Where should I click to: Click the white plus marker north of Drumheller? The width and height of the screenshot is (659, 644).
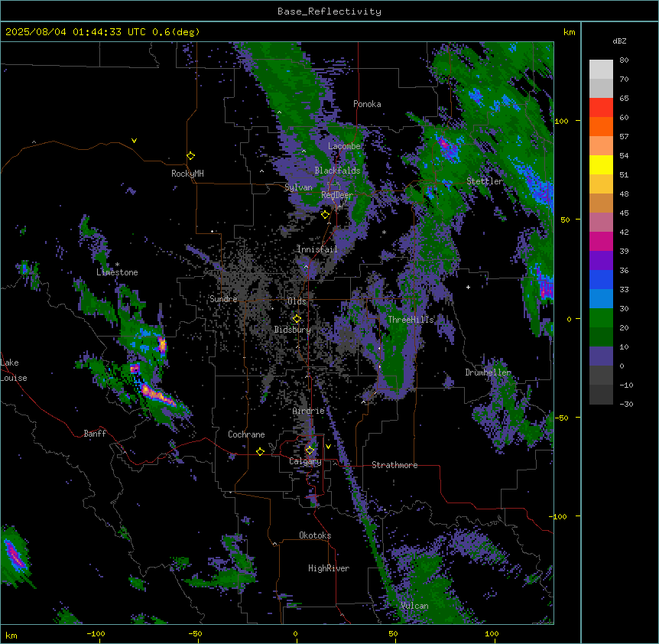pyautogui.click(x=468, y=287)
